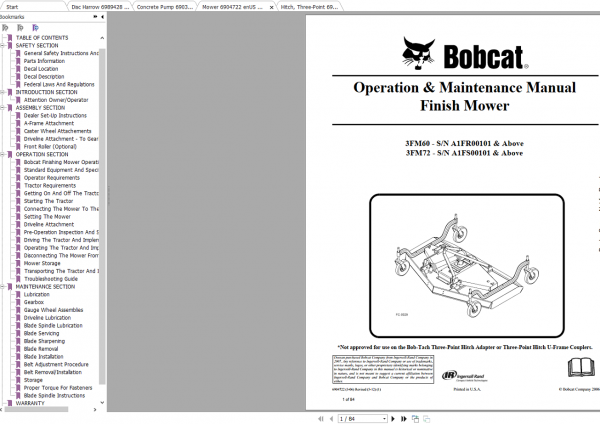The height and width of the screenshot is (424, 600).
Task: Open TABLE OF CONTENTS bookmark
Action: [42, 38]
